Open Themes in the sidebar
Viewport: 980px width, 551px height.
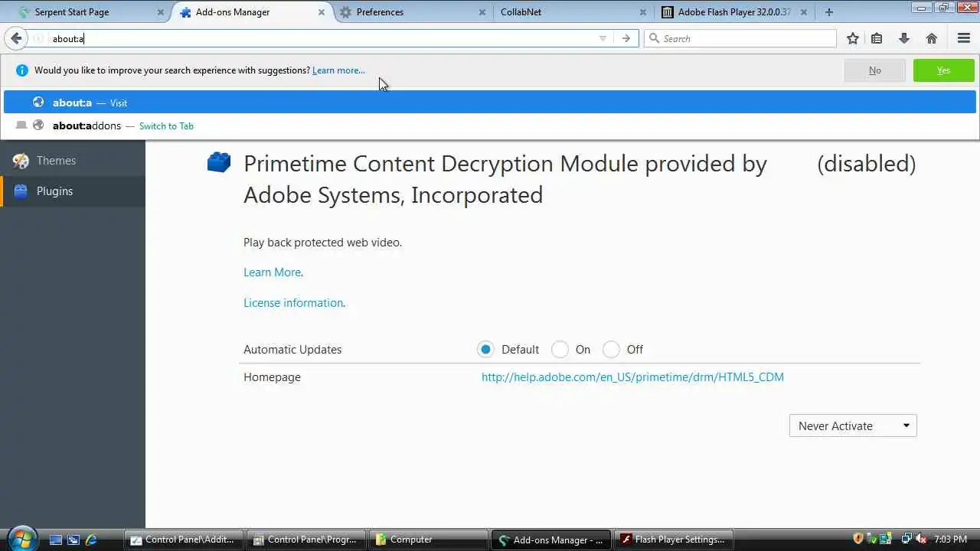(73, 161)
